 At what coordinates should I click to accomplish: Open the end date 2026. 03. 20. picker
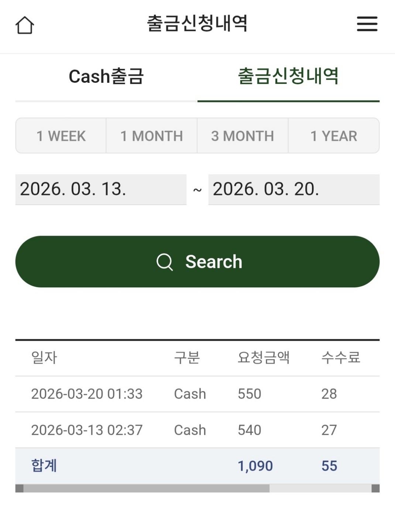[x=293, y=189]
